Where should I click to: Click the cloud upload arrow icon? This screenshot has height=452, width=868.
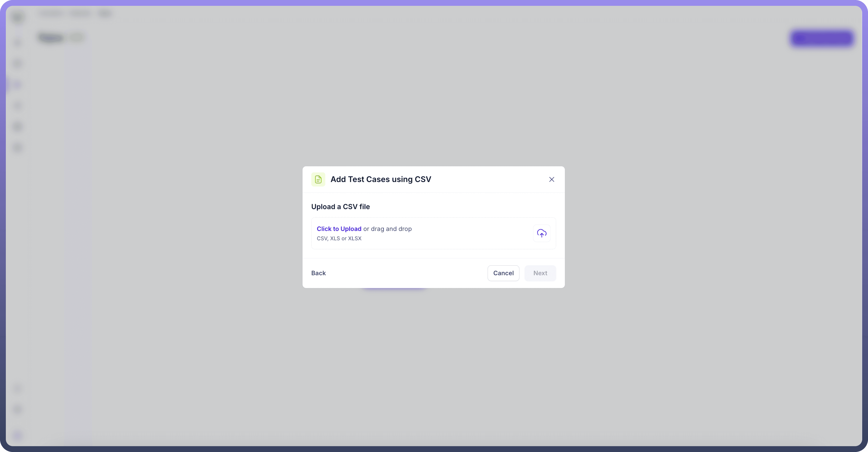click(542, 233)
